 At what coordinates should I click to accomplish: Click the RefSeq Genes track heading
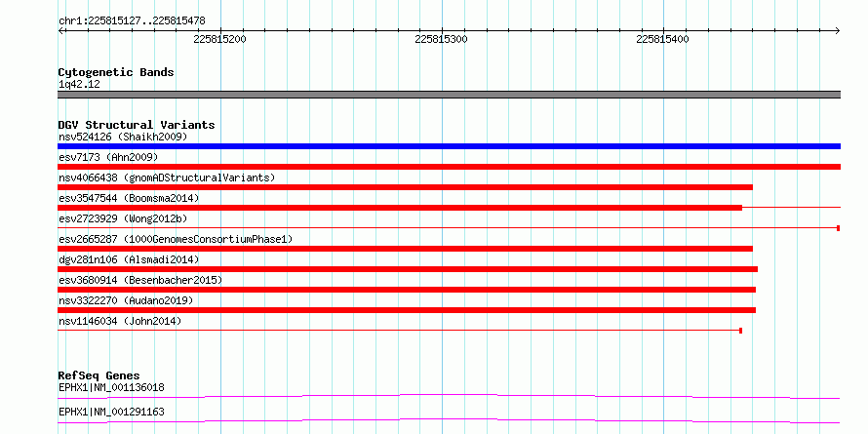click(x=99, y=375)
